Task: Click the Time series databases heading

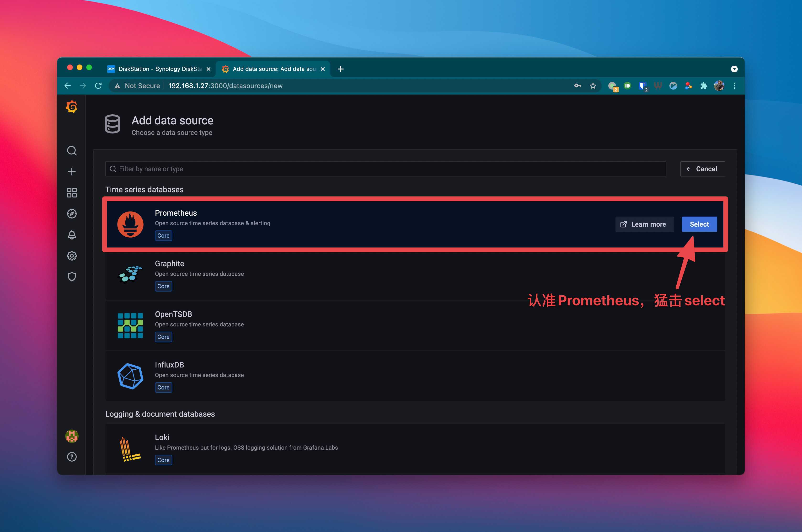Action: [144, 190]
